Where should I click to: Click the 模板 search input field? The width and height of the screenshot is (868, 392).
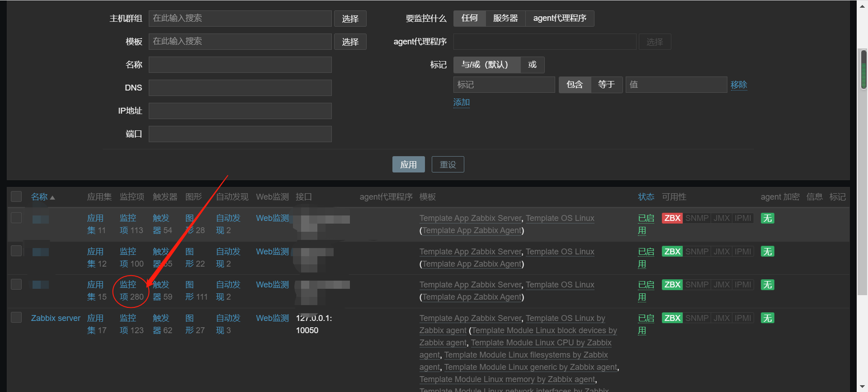(x=240, y=42)
